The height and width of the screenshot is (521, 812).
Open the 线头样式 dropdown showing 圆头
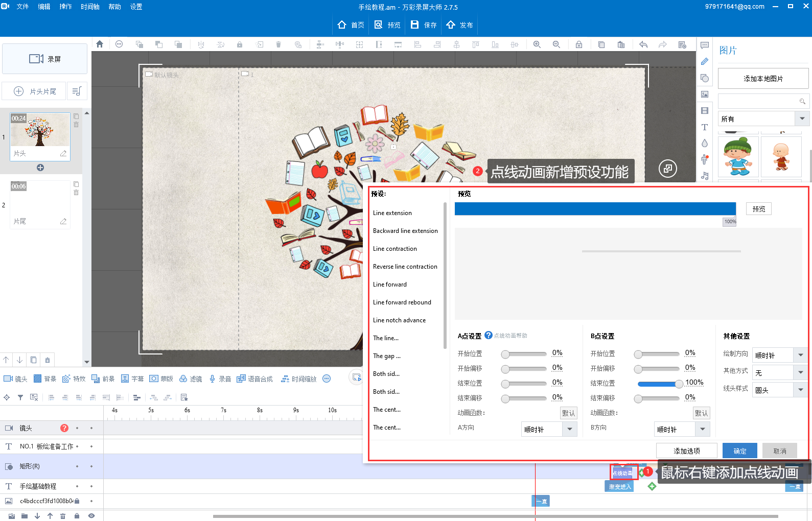coord(780,390)
